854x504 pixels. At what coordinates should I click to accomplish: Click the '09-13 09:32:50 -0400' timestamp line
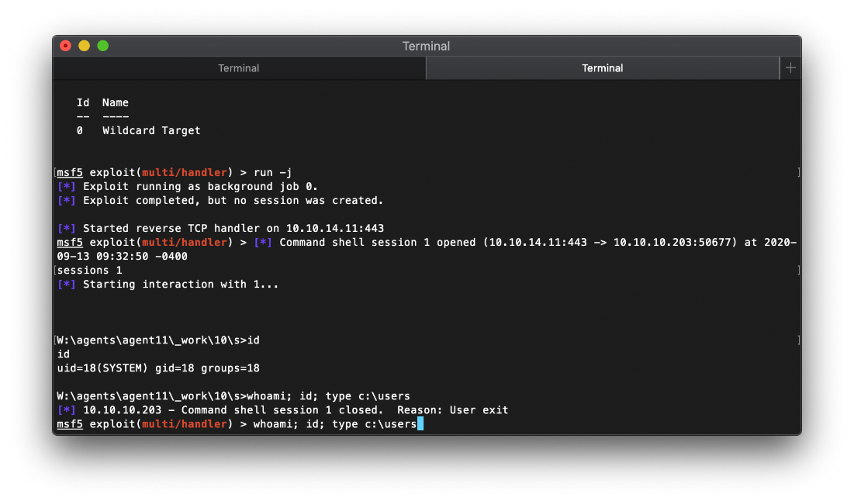pos(122,257)
